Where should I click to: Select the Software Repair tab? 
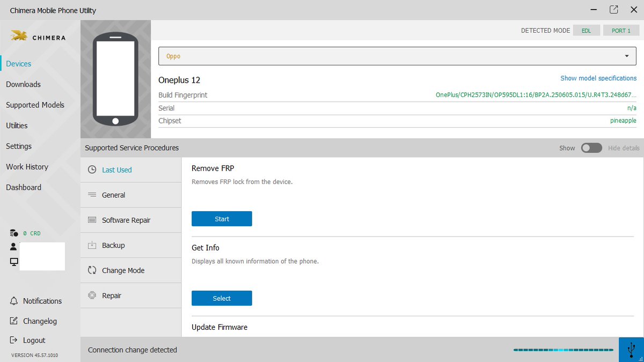(131, 220)
